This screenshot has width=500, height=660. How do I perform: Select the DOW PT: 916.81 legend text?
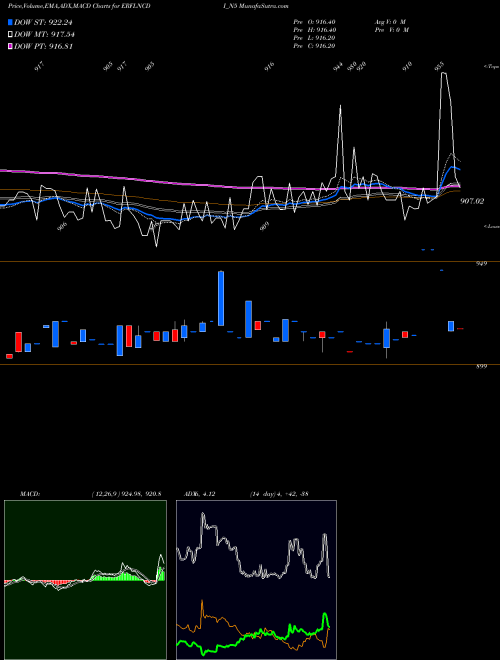point(44,46)
